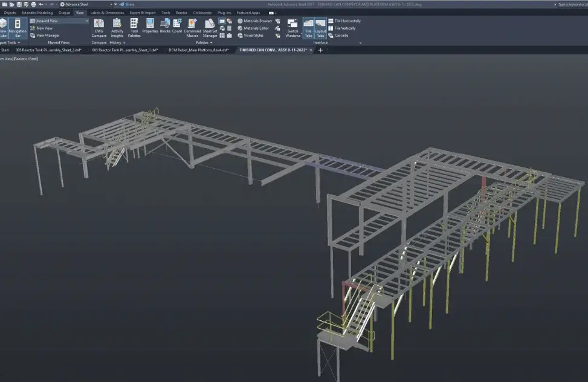
Task: Open the Visual Styles manager
Action: pos(251,35)
